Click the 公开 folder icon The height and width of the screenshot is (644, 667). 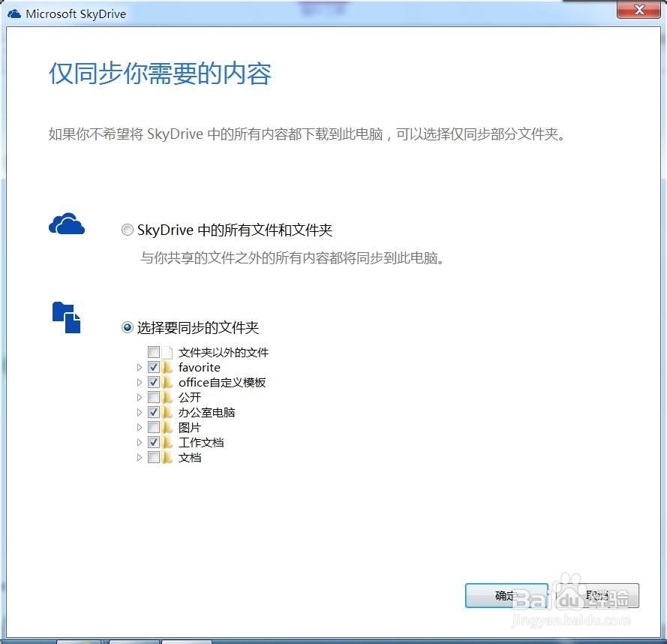pos(167,397)
